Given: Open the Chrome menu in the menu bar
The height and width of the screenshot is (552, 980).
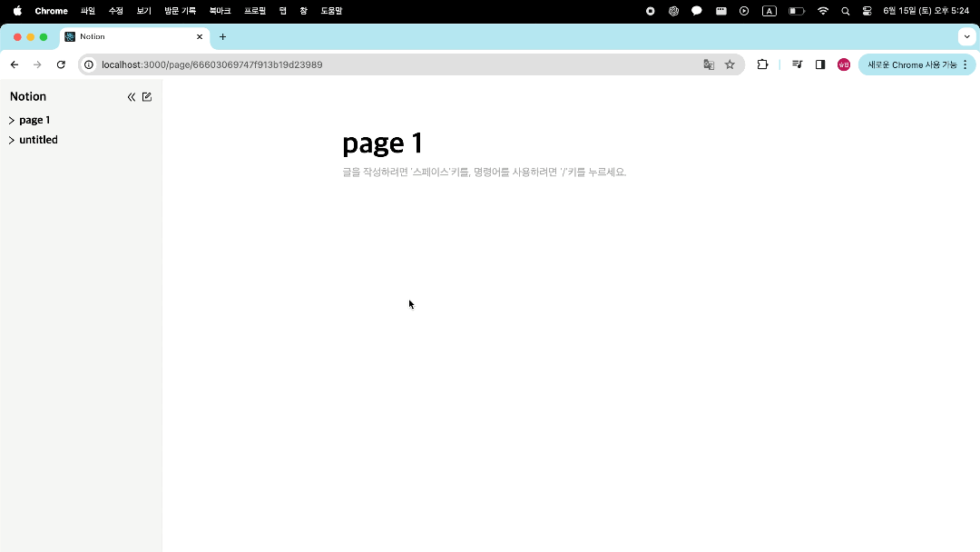Looking at the screenshot, I should (x=51, y=11).
